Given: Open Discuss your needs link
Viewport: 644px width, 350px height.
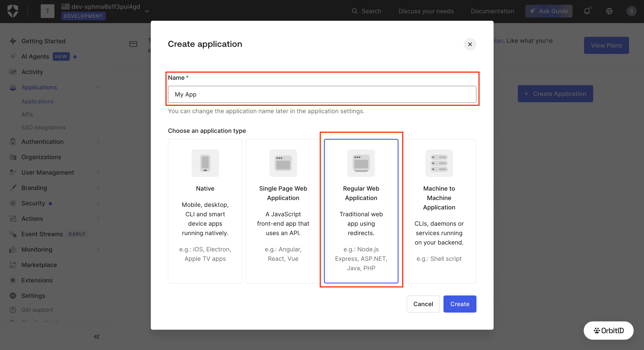Looking at the screenshot, I should pyautogui.click(x=426, y=11).
